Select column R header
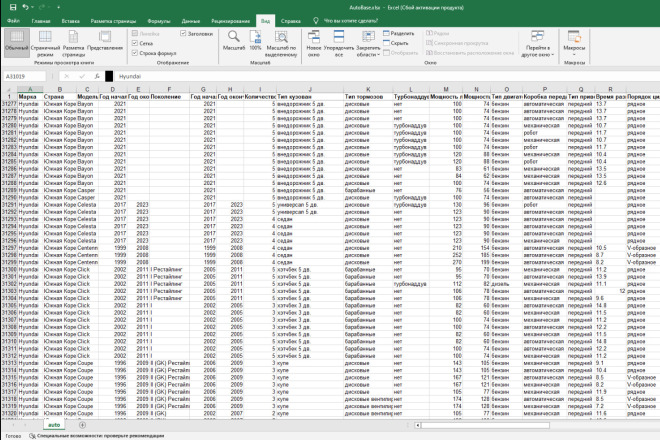This screenshot has width=660, height=440. click(610, 89)
